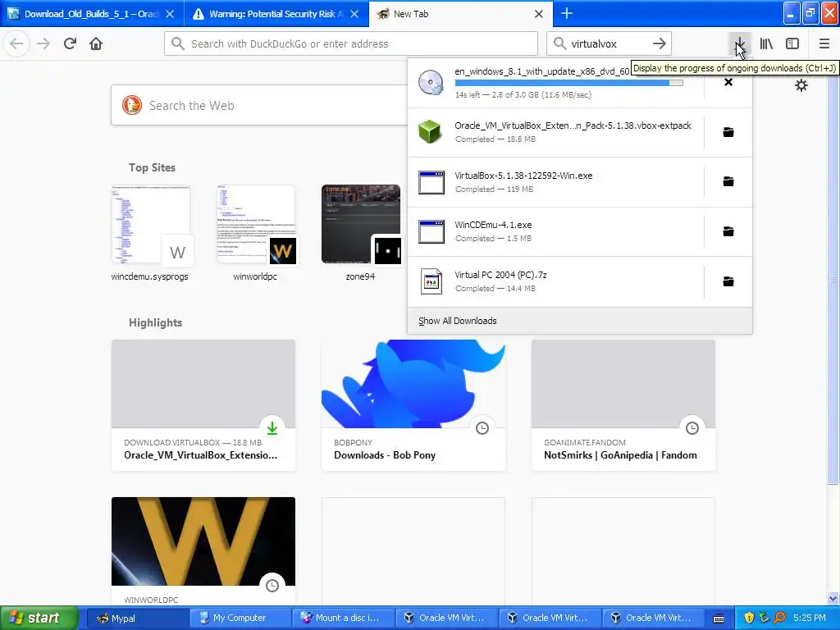Click history clock badge on WinWorldPC card
Viewport: 840px width, 630px height.
point(272,586)
